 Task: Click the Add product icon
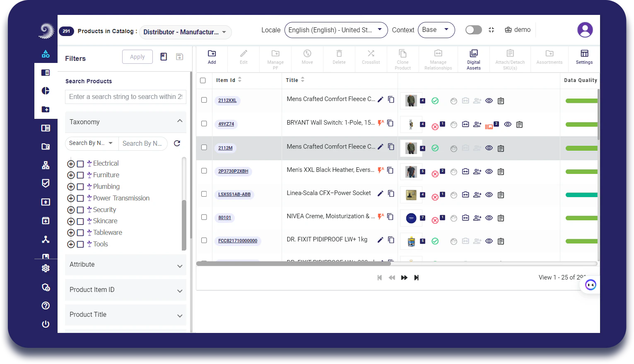(x=212, y=58)
